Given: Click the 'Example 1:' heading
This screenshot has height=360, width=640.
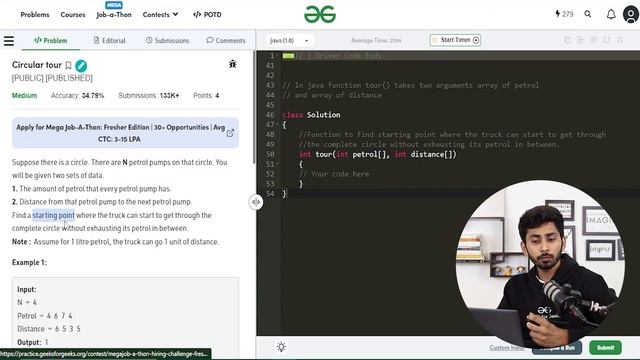Looking at the screenshot, I should click(x=29, y=262).
